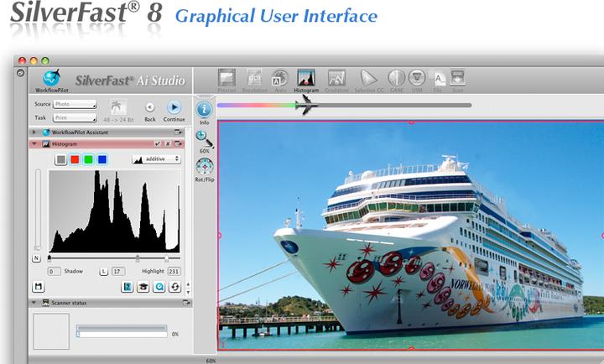Click the Info button
The width and height of the screenshot is (604, 364).
(204, 110)
